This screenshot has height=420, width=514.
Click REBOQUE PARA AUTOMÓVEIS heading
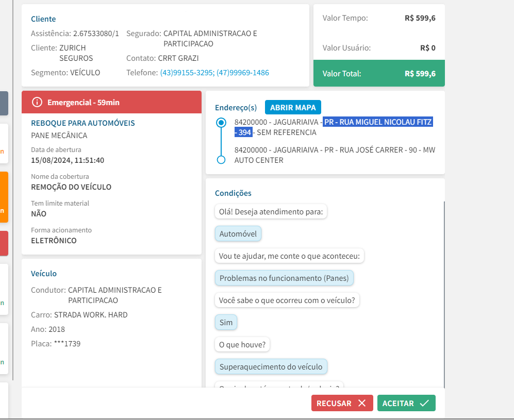83,123
